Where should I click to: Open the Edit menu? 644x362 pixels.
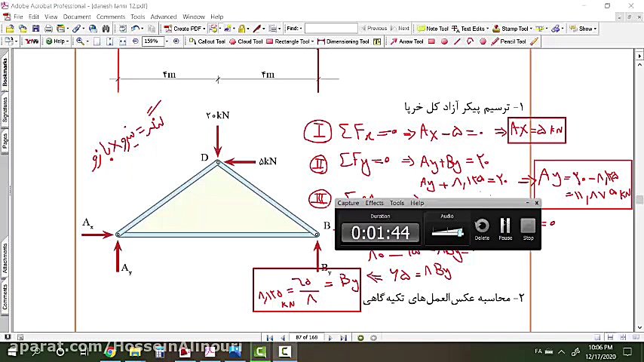tap(34, 17)
